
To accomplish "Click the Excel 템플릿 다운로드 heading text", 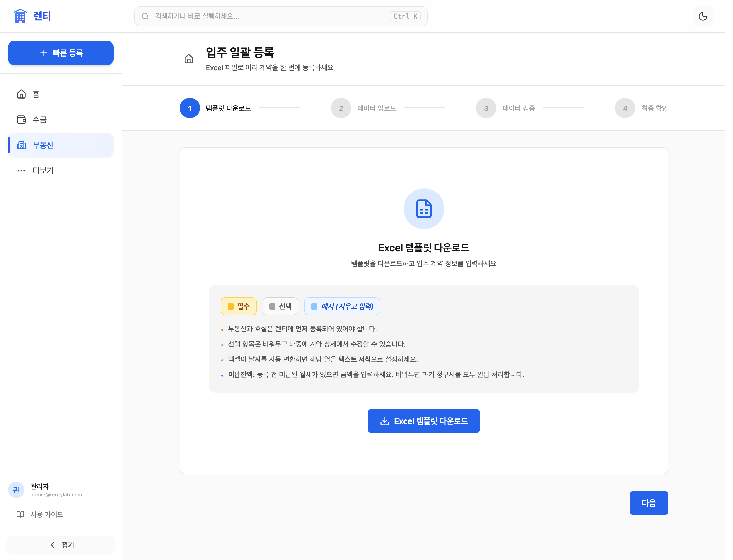I will coord(424,248).
